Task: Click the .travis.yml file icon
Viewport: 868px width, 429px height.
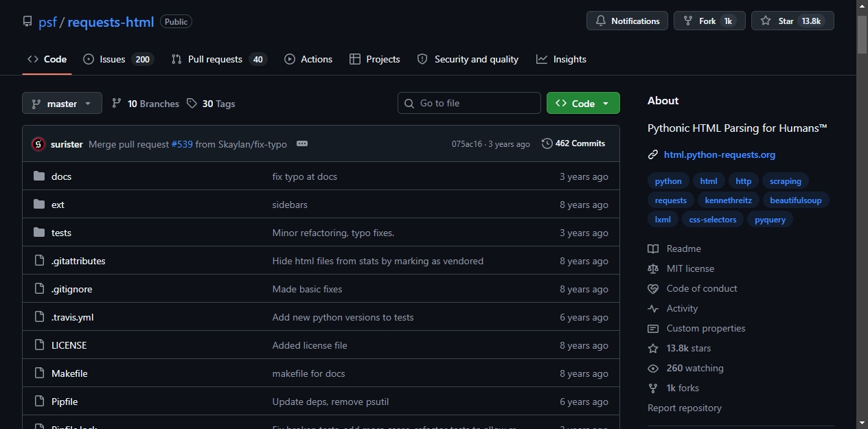Action: pyautogui.click(x=39, y=317)
